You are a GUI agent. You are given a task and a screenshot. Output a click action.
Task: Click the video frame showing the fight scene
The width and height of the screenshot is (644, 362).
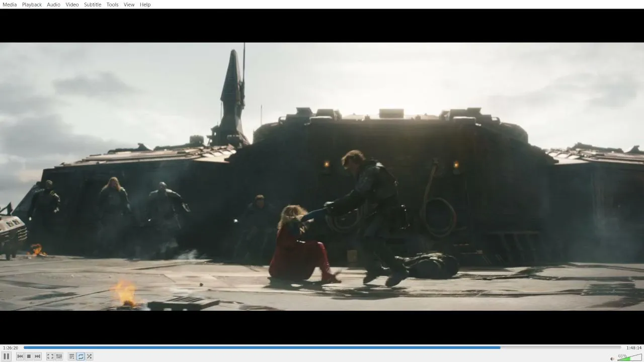pos(322,176)
